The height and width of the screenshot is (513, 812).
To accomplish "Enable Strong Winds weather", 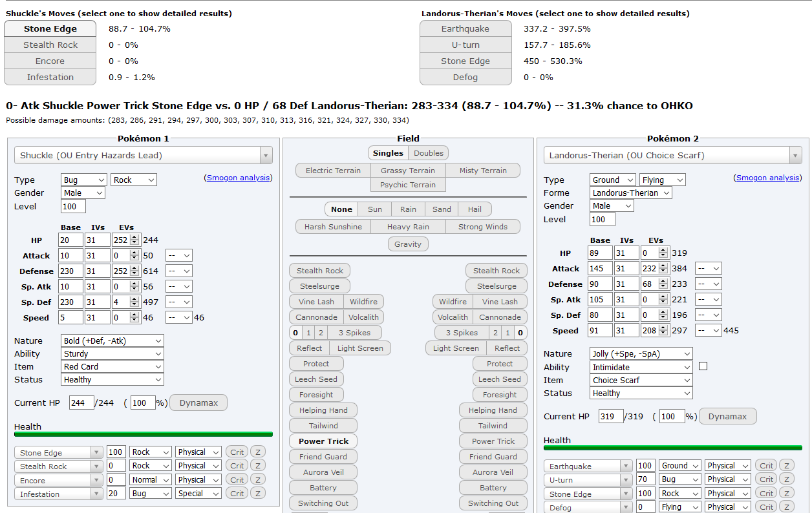I will (x=483, y=227).
